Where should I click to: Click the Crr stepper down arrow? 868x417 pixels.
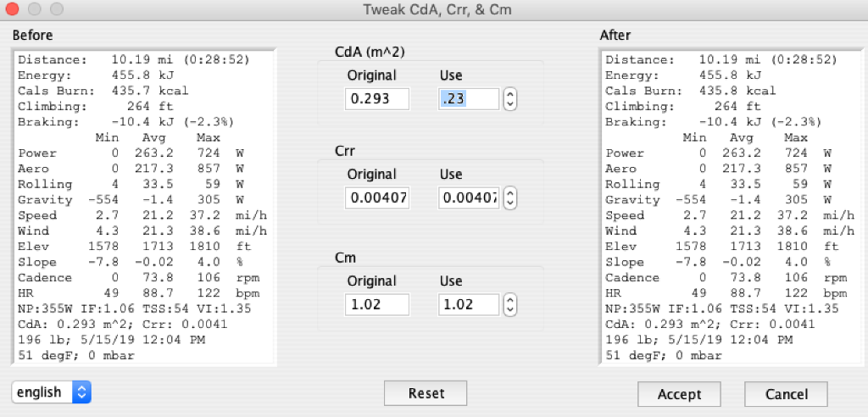[x=510, y=204]
